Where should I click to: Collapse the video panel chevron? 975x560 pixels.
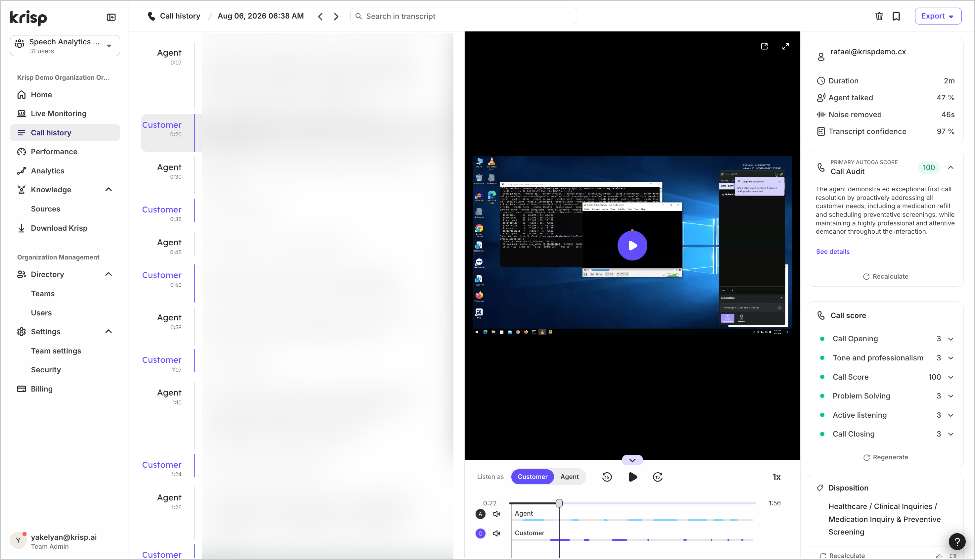632,460
